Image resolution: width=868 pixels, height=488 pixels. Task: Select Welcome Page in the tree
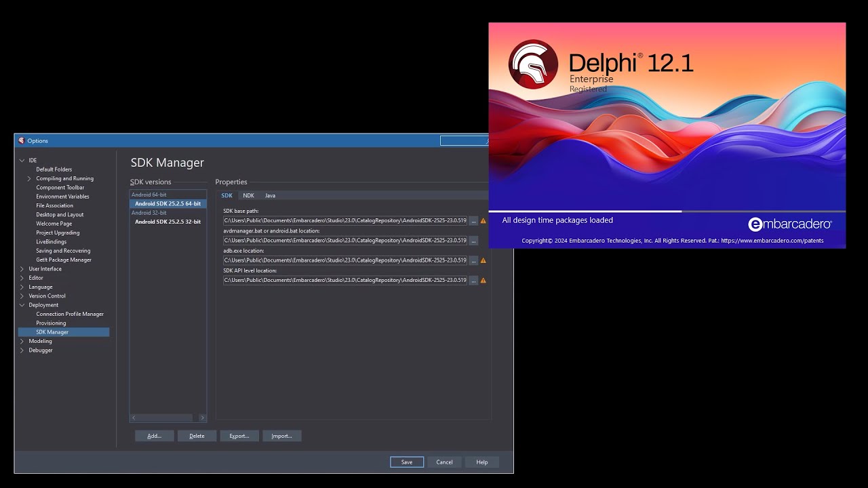click(54, 224)
